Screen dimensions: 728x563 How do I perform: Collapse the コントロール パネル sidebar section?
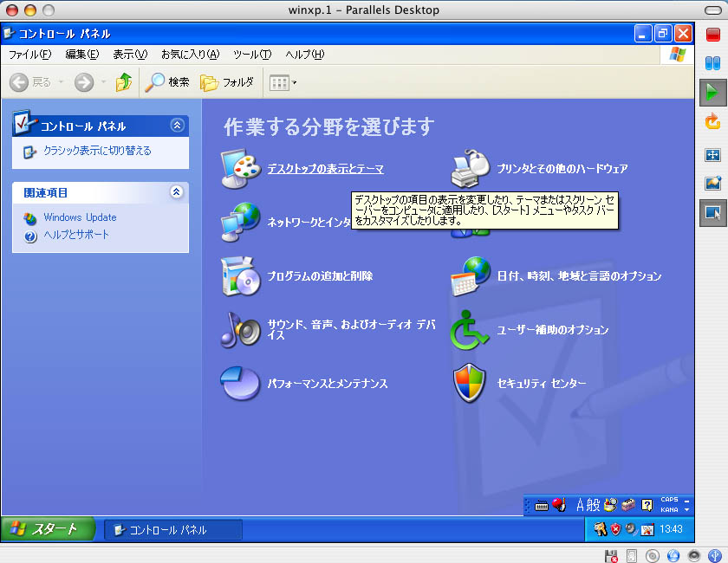pyautogui.click(x=178, y=126)
